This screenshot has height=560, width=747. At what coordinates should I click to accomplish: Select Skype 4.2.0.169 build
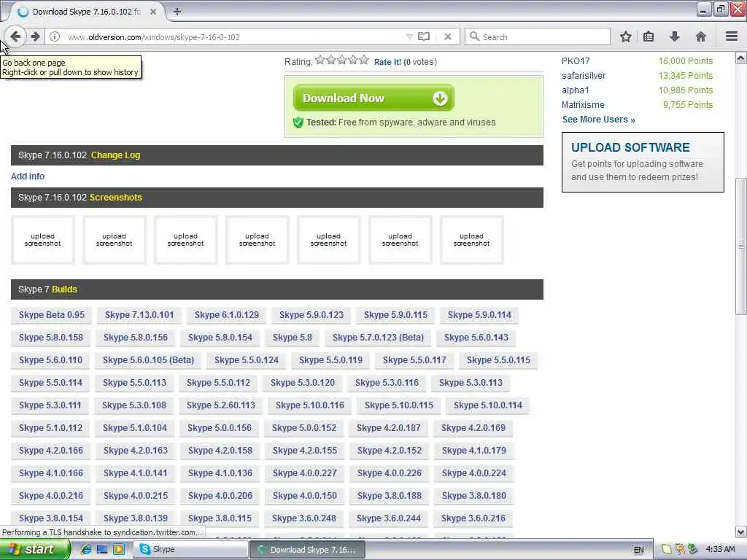(x=473, y=428)
